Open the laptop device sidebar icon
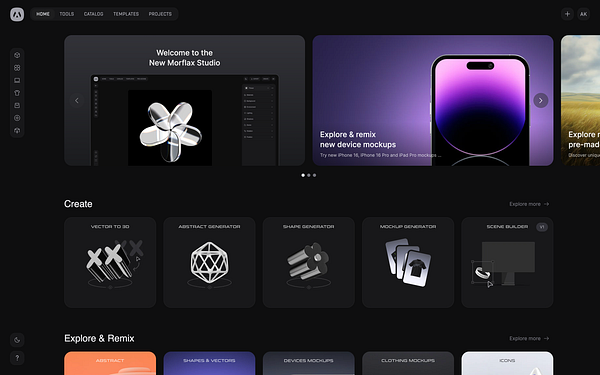 click(x=17, y=80)
